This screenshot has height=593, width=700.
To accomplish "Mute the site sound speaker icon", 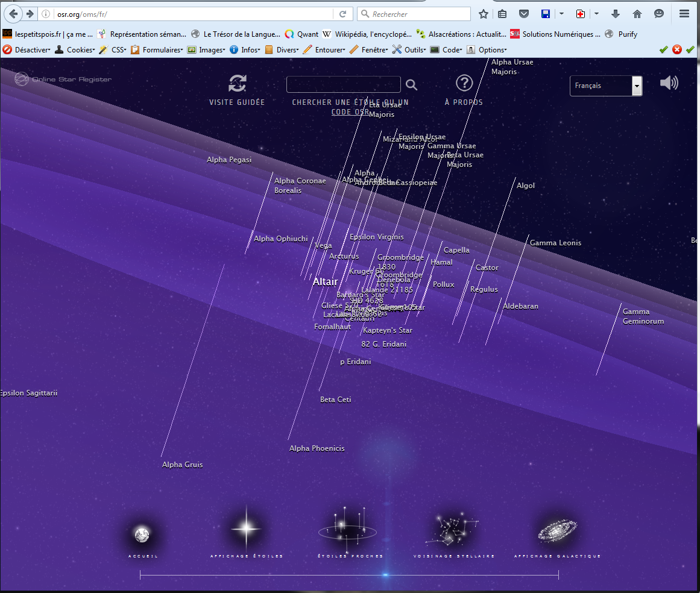I will [669, 83].
